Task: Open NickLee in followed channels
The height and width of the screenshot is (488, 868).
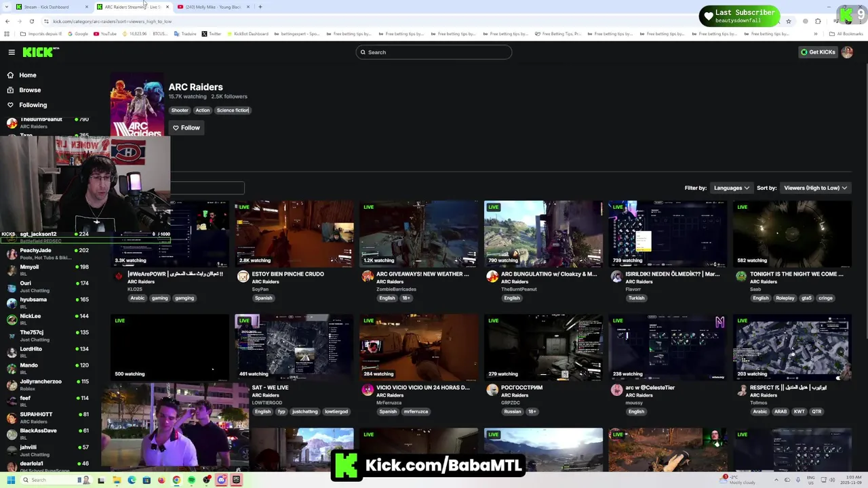Action: point(47,319)
